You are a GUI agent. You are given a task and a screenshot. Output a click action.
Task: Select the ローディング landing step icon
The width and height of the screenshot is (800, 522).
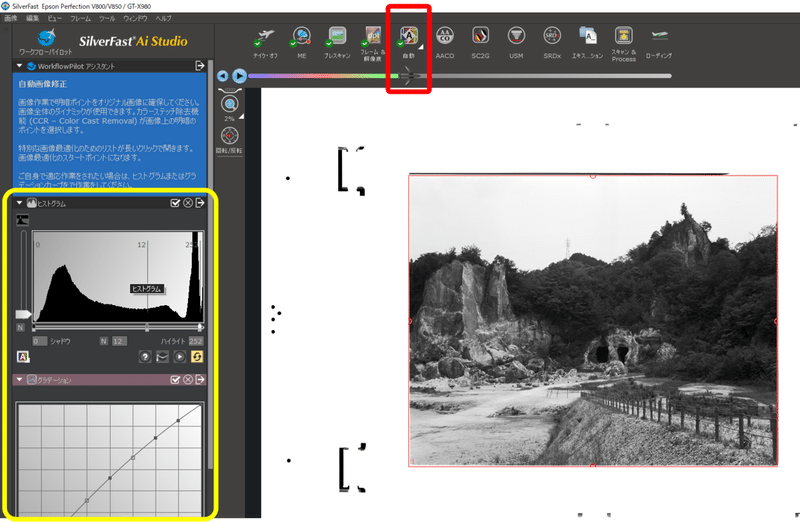[x=659, y=36]
